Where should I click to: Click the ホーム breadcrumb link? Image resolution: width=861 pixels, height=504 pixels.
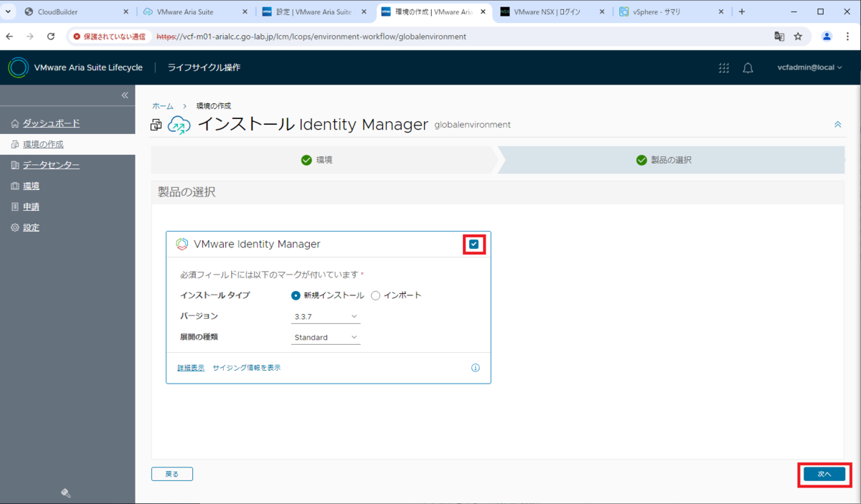(162, 105)
